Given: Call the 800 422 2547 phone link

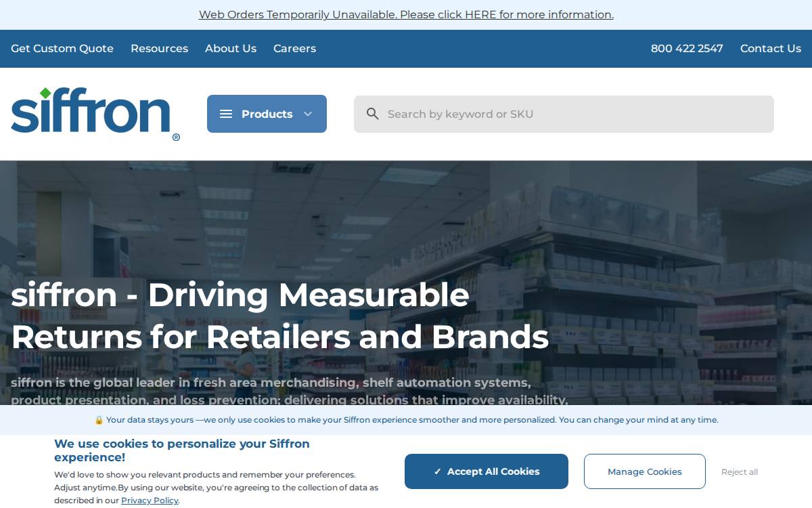Looking at the screenshot, I should tap(687, 49).
